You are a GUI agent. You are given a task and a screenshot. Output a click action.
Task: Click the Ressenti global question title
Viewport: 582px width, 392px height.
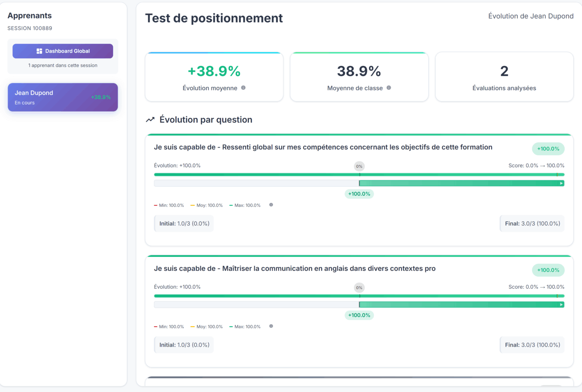coord(323,147)
